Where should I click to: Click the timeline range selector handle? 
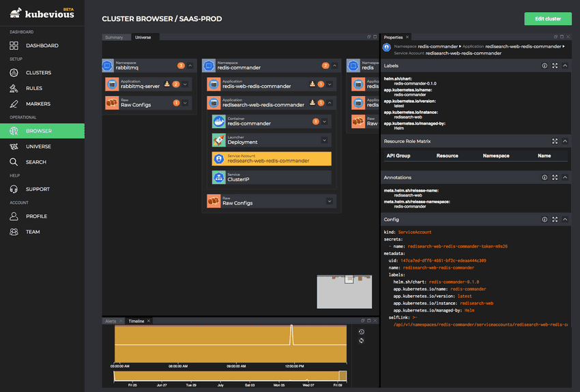pyautogui.click(x=343, y=376)
